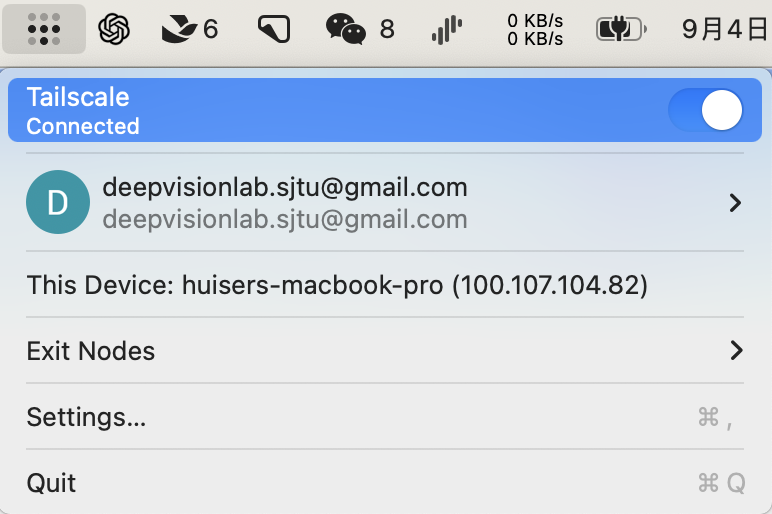Click This Device huisers-macbook-pro entry
Viewport: 772px width, 514px height.
[337, 285]
